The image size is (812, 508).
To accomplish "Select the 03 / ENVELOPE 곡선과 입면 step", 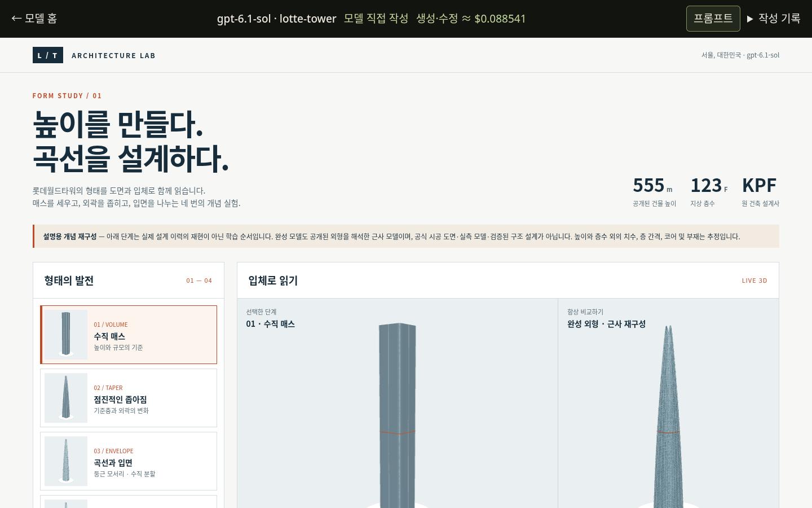I will tap(129, 461).
